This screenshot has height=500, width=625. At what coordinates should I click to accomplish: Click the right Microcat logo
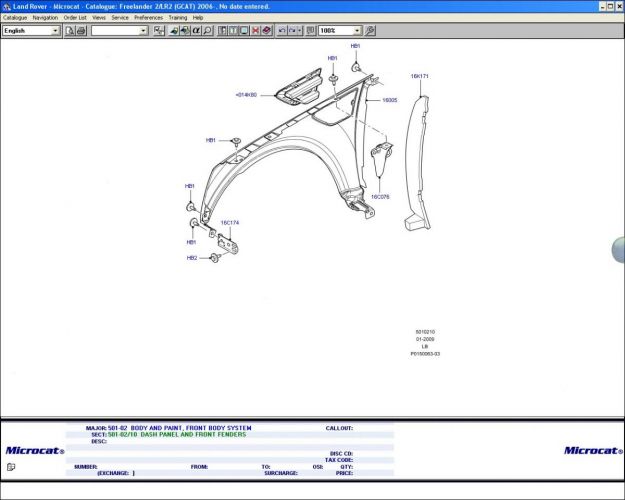tap(593, 451)
